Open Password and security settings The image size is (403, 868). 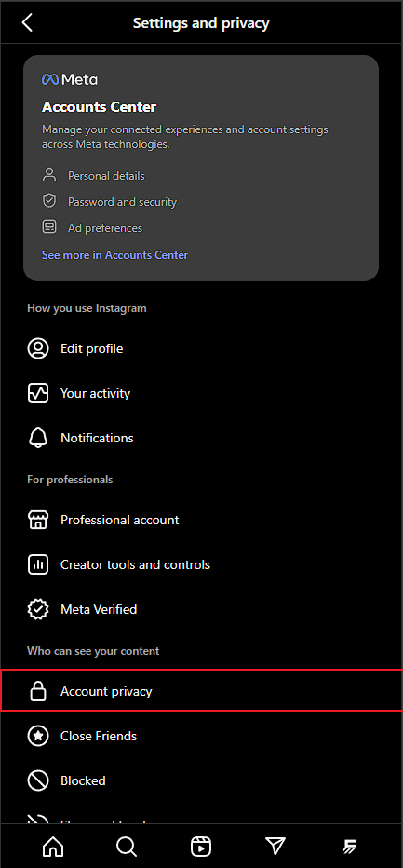pos(122,202)
